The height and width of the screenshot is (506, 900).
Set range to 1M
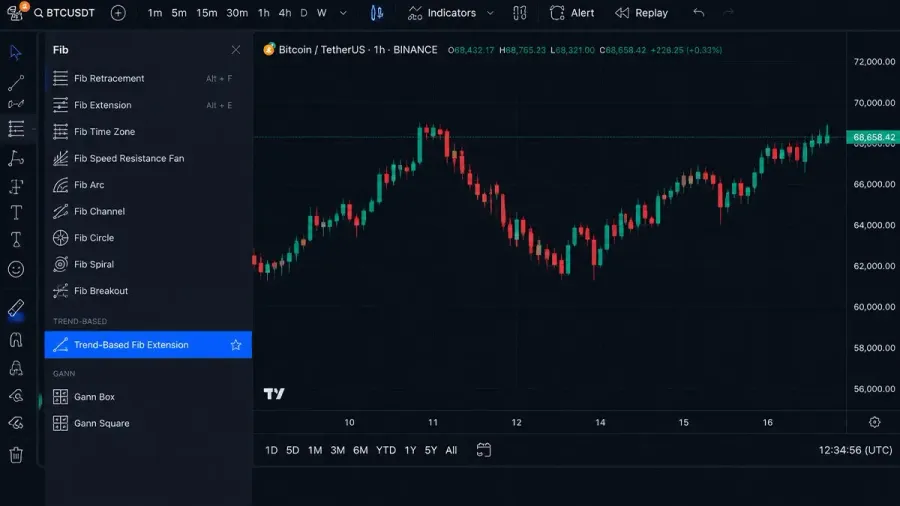(x=315, y=450)
